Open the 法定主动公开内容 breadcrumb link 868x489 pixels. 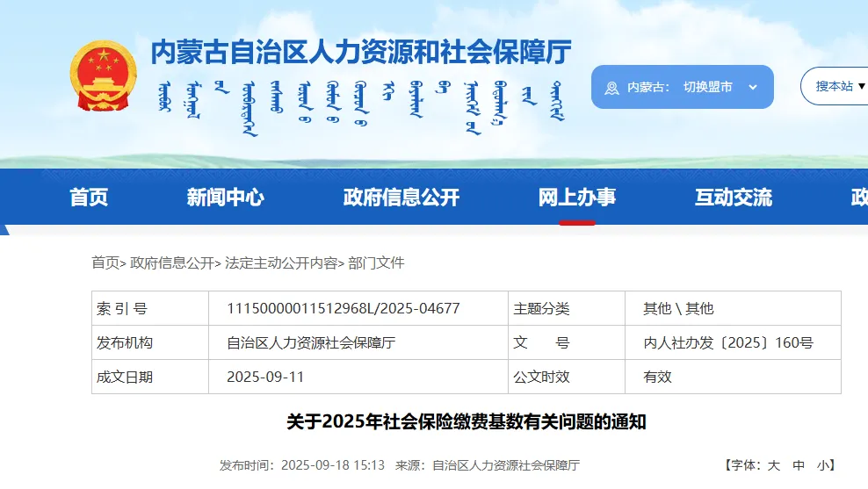[281, 262]
